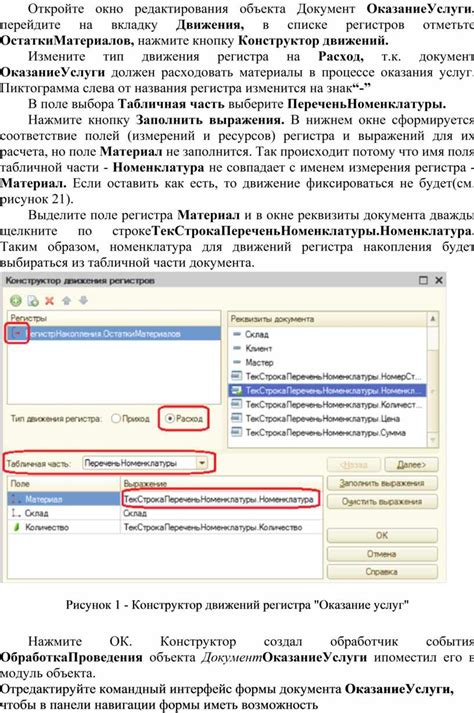Open the Табличная часть dropdown arrow

202,463
